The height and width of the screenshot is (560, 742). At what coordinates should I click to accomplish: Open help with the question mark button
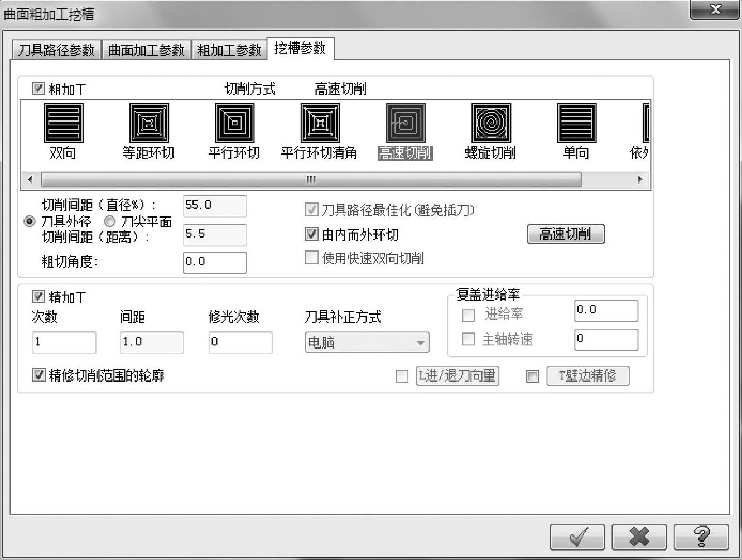tap(701, 537)
